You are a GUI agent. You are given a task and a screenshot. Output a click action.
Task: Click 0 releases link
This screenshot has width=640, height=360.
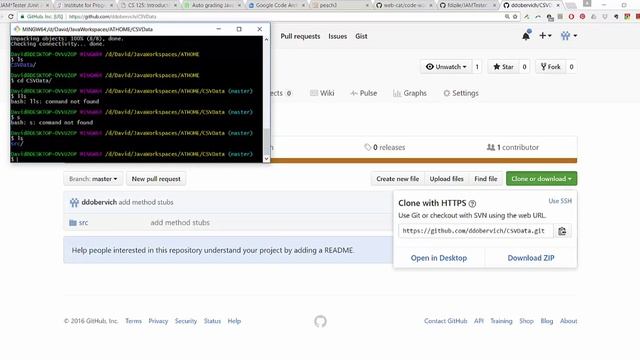[x=384, y=147]
